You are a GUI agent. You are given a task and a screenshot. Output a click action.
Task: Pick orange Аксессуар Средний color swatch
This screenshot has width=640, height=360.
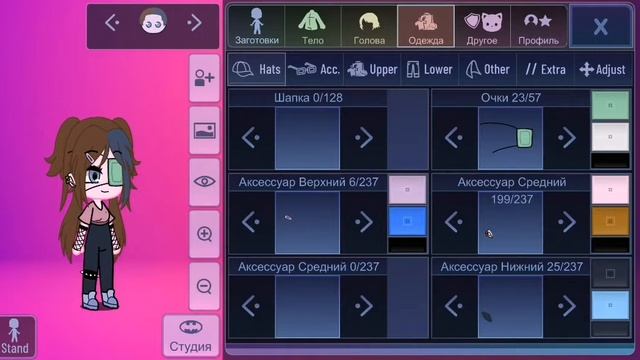tap(610, 221)
